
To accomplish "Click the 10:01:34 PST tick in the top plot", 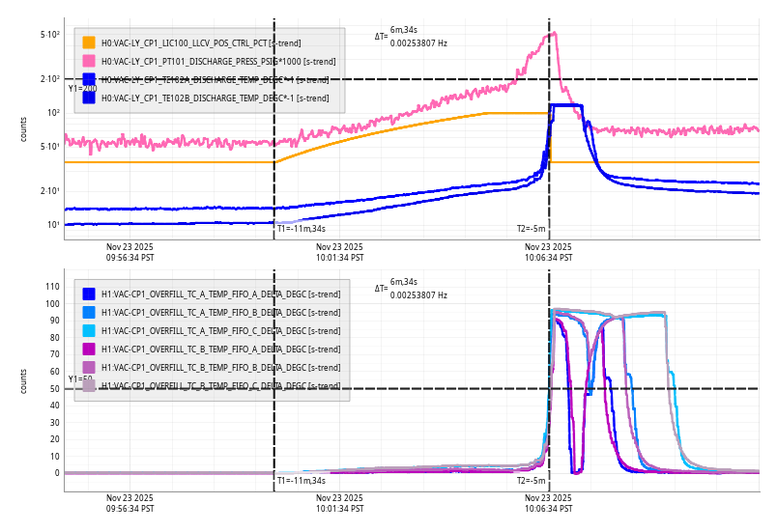I will 339,252.
